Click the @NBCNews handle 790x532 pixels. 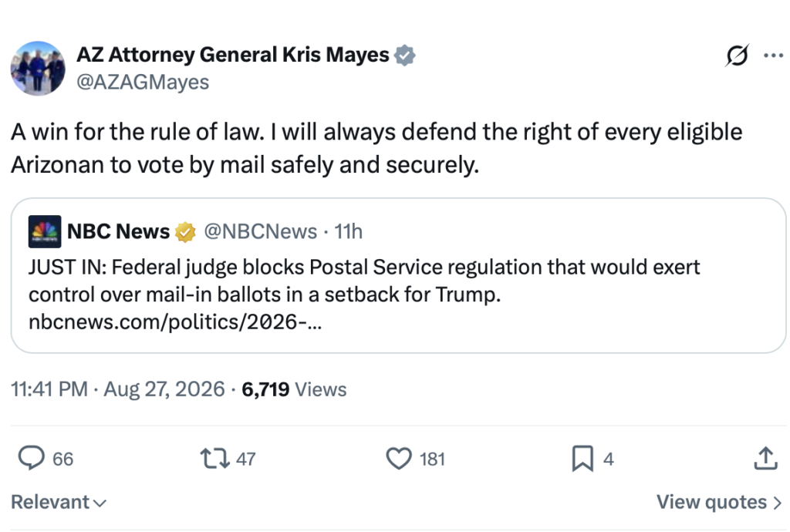pos(261,231)
